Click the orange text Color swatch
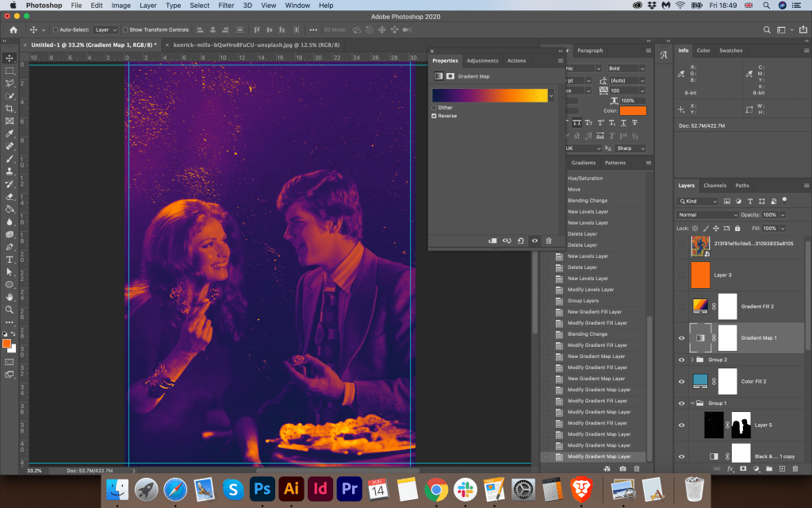Screen dimensions: 812x508 tap(633, 110)
